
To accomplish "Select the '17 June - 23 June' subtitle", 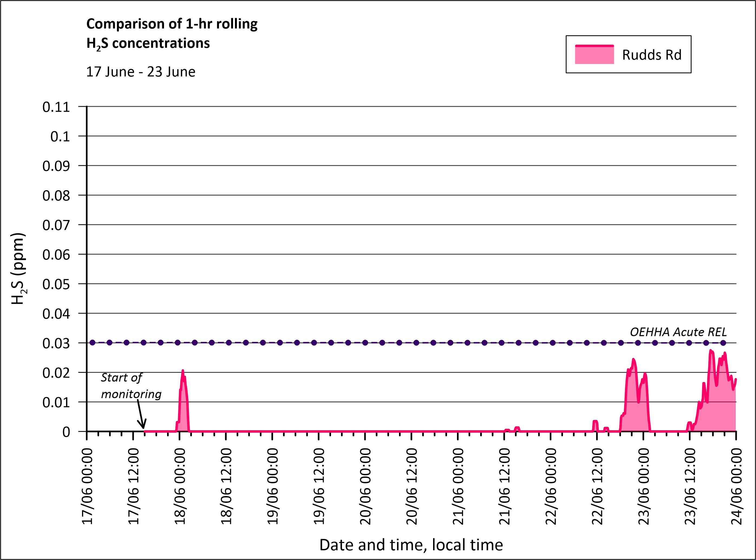I will [140, 72].
